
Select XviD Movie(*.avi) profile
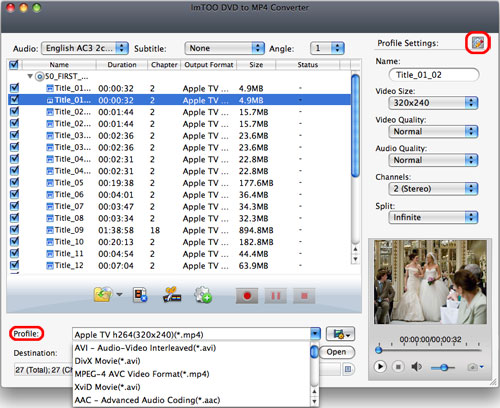(107, 387)
